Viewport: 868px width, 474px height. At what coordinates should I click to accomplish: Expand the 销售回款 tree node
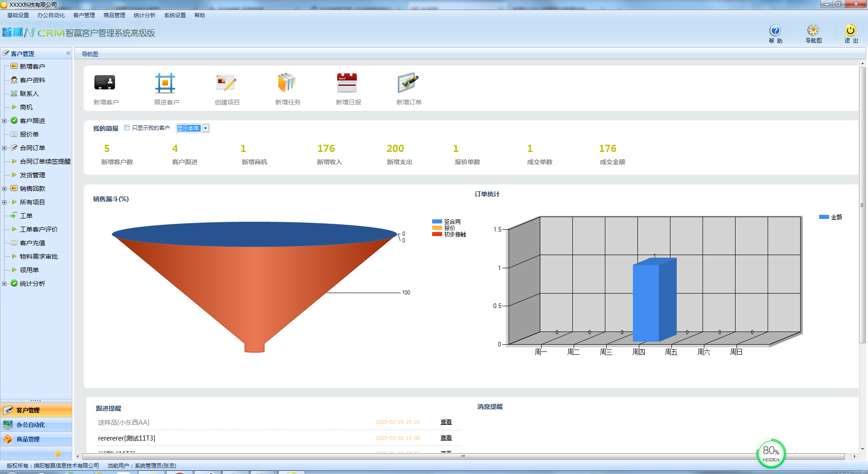click(5, 189)
